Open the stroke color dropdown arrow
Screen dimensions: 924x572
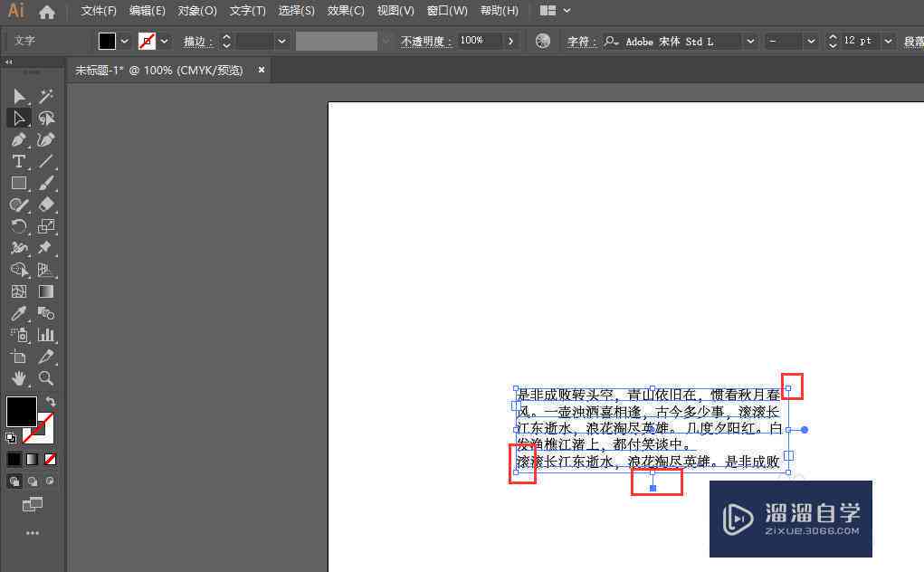165,42
